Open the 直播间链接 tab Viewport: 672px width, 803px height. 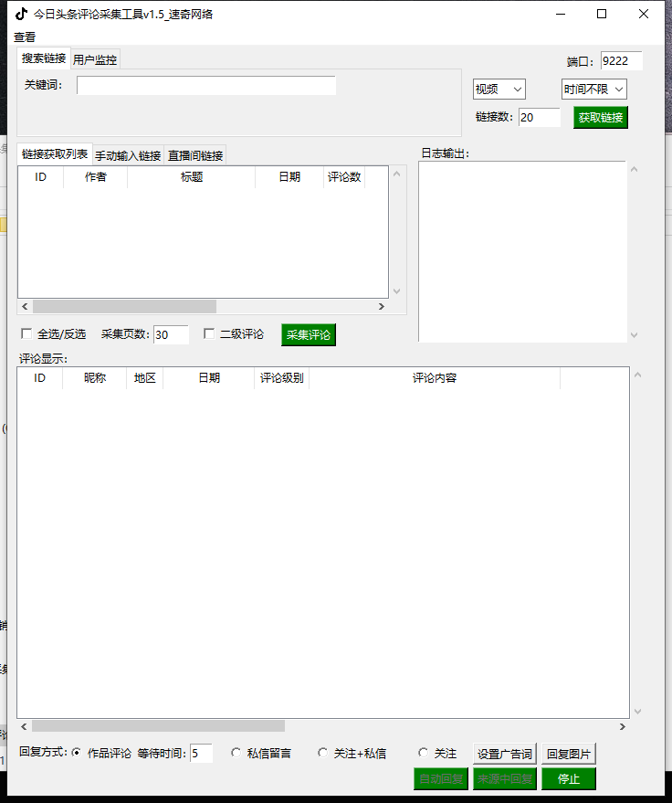(x=195, y=155)
